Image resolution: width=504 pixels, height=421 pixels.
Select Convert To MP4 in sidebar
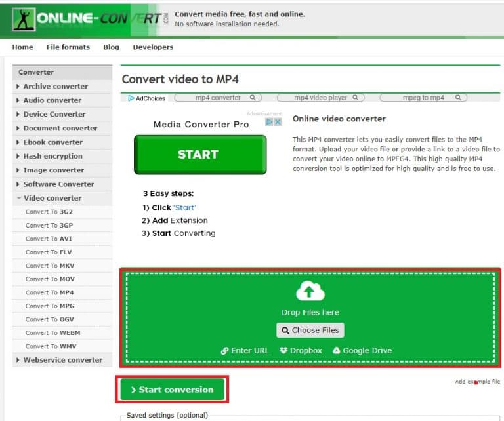[62, 293]
